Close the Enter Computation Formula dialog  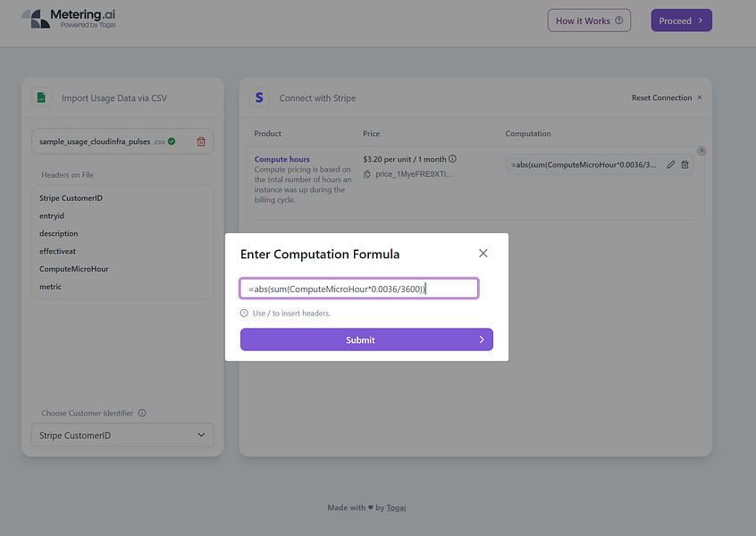click(x=483, y=253)
